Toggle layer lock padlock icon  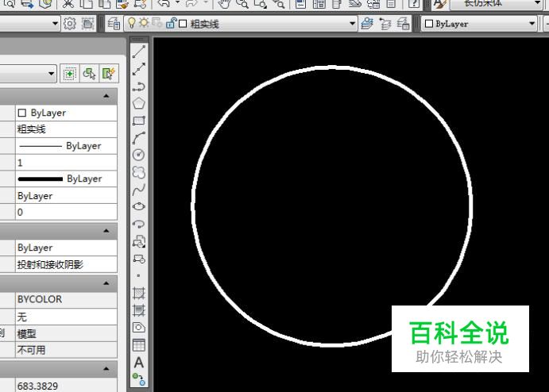[x=171, y=23]
